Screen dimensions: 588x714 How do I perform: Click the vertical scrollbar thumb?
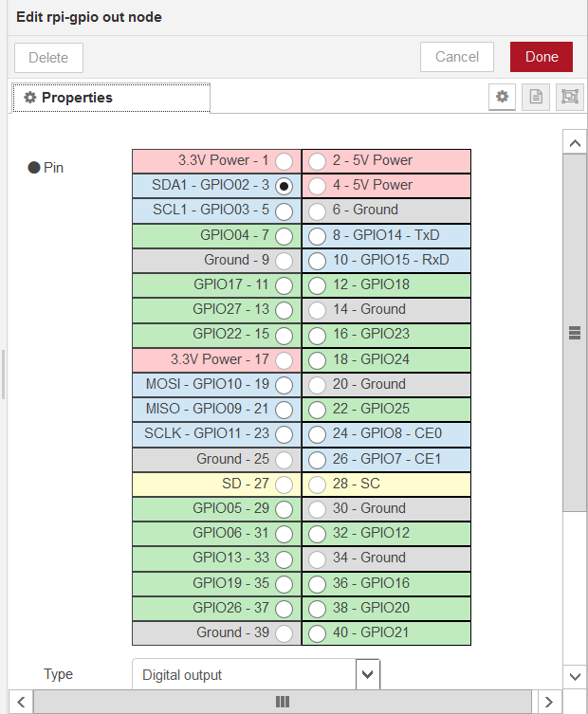574,332
